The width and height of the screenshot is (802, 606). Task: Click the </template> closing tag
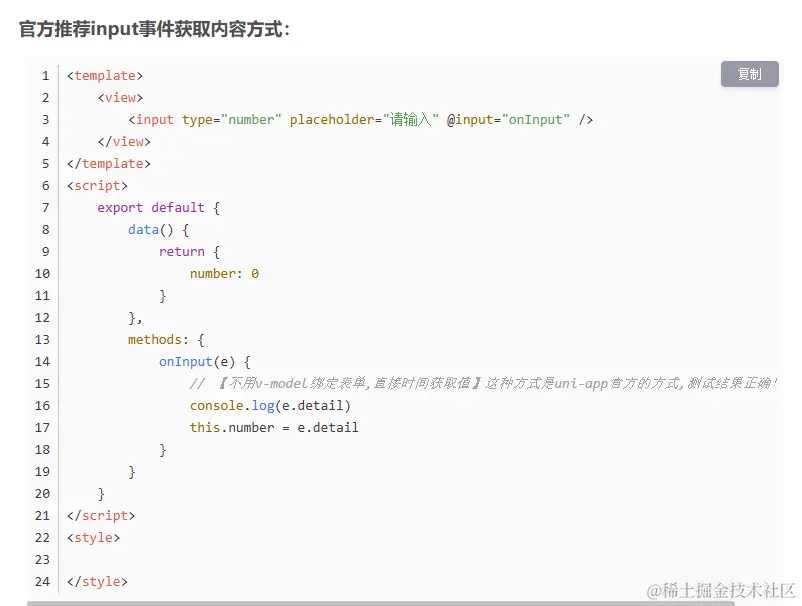click(x=109, y=164)
